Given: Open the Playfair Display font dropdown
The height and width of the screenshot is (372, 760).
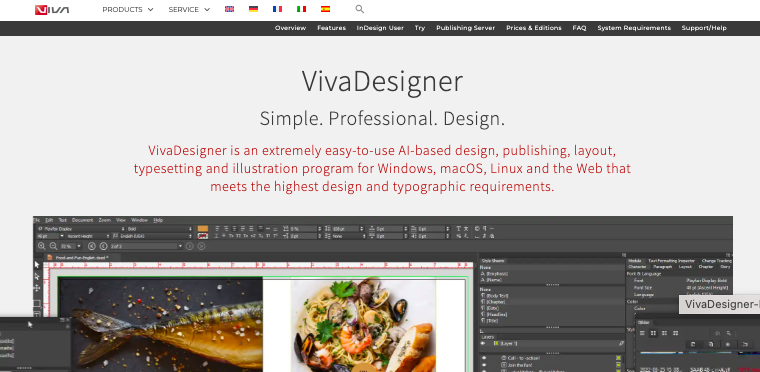Looking at the screenshot, I should point(80,228).
